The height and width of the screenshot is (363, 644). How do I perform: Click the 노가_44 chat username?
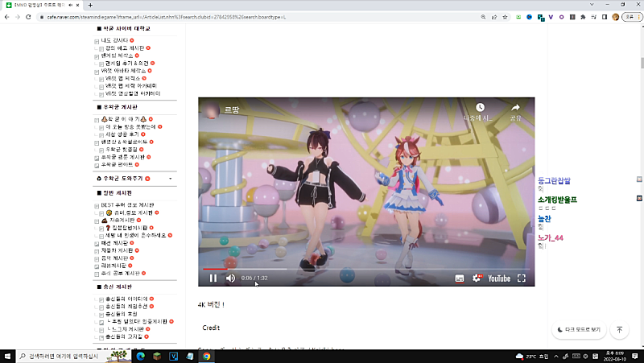(551, 238)
